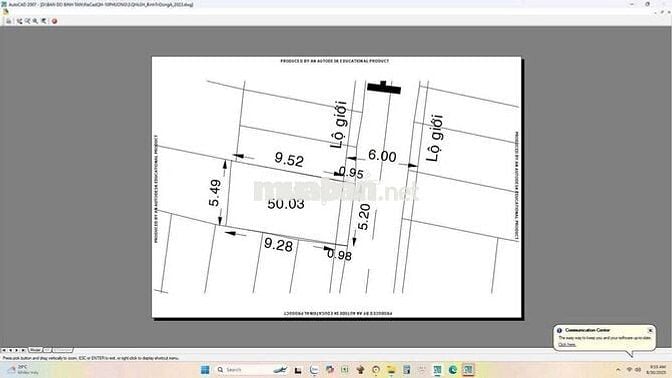This screenshot has height=378, width=672.
Task: Open File Explorer from the taskbar
Action: 391,369
